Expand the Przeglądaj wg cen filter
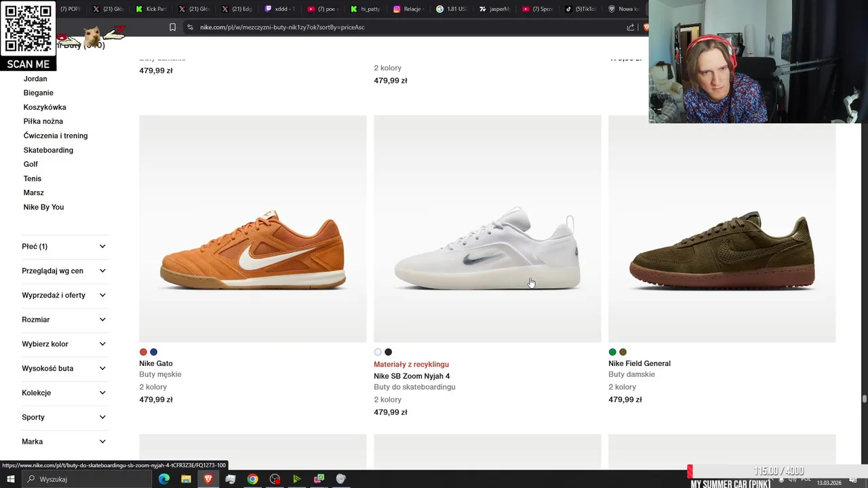The width and height of the screenshot is (868, 488). click(64, 271)
